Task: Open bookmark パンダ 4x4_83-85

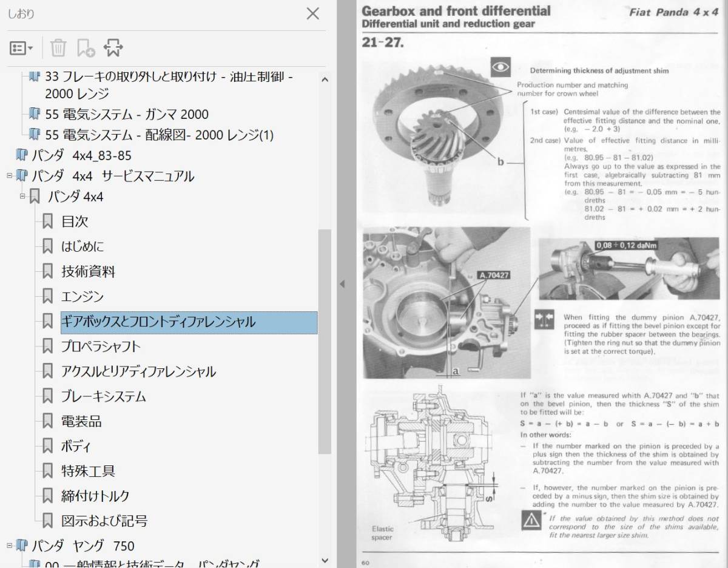Action: [x=82, y=155]
